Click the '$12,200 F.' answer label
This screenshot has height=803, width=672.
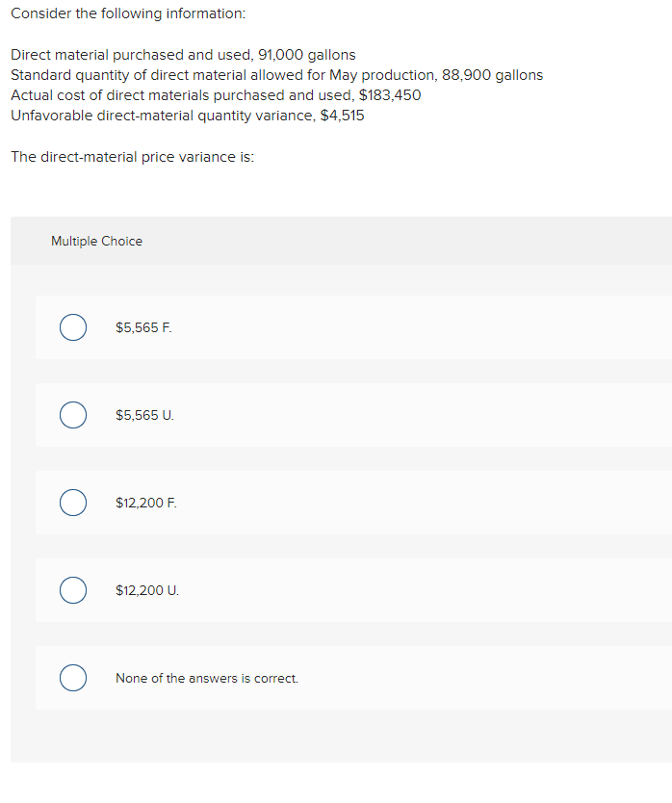click(x=145, y=503)
